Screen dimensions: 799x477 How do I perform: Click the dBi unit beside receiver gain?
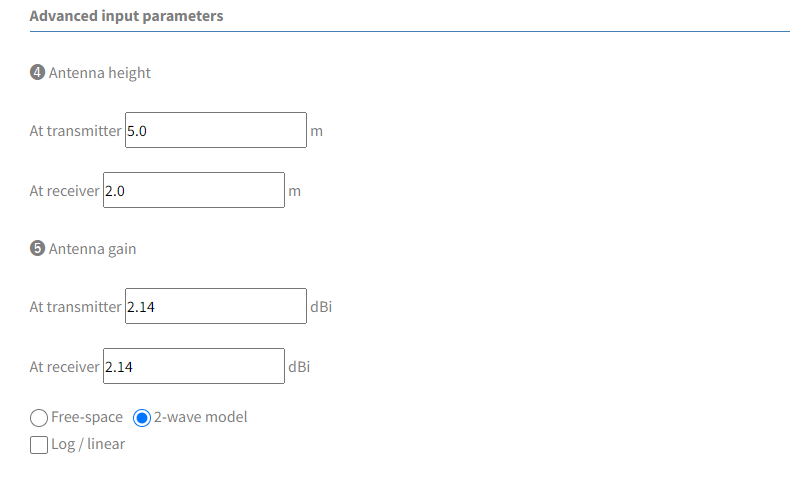pos(299,367)
